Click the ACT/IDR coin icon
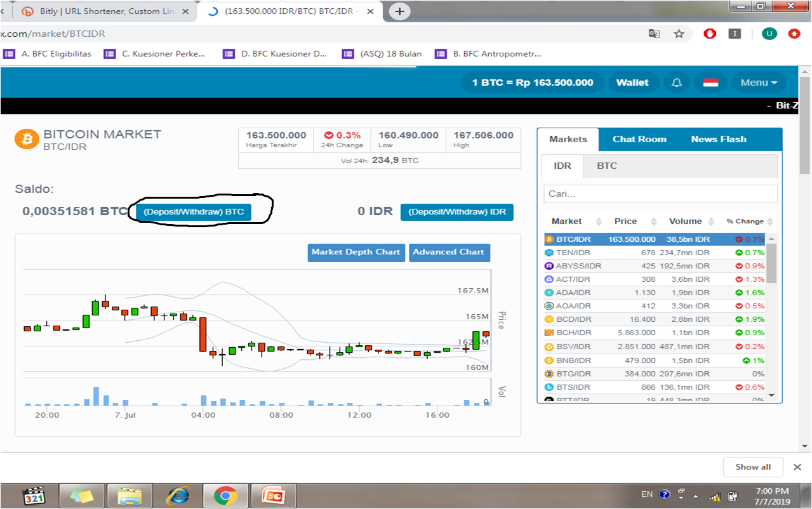 pos(549,279)
